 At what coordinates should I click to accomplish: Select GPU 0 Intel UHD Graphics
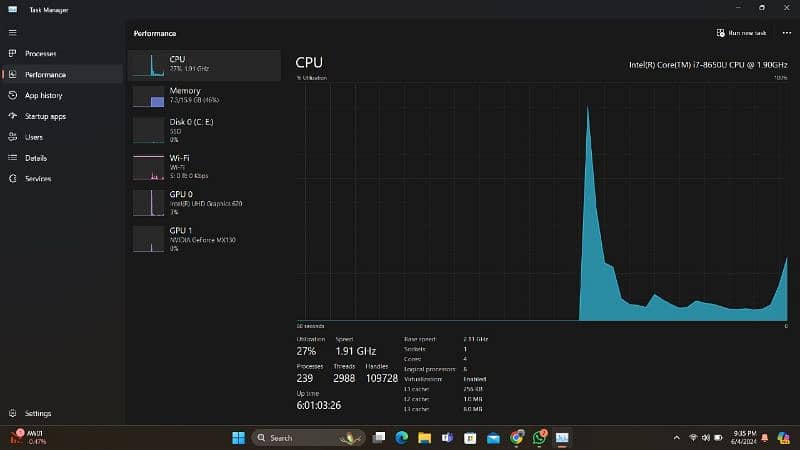click(204, 203)
